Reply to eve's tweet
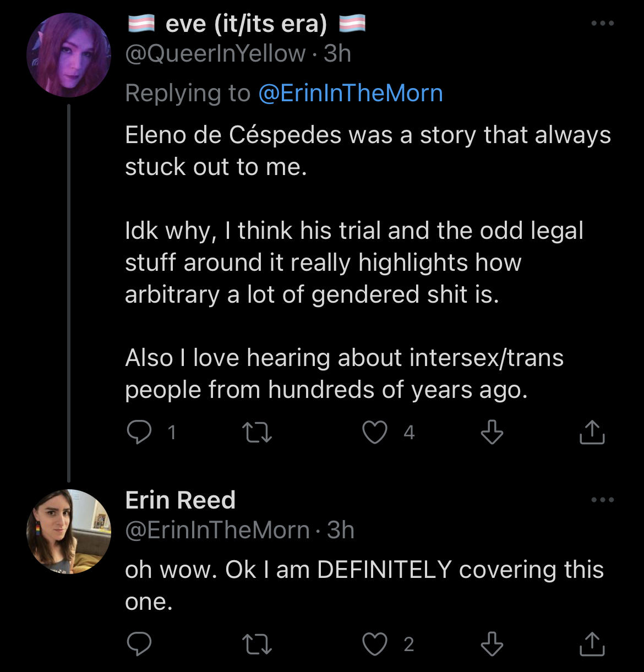Screen dimensions: 644x672 coord(139,432)
